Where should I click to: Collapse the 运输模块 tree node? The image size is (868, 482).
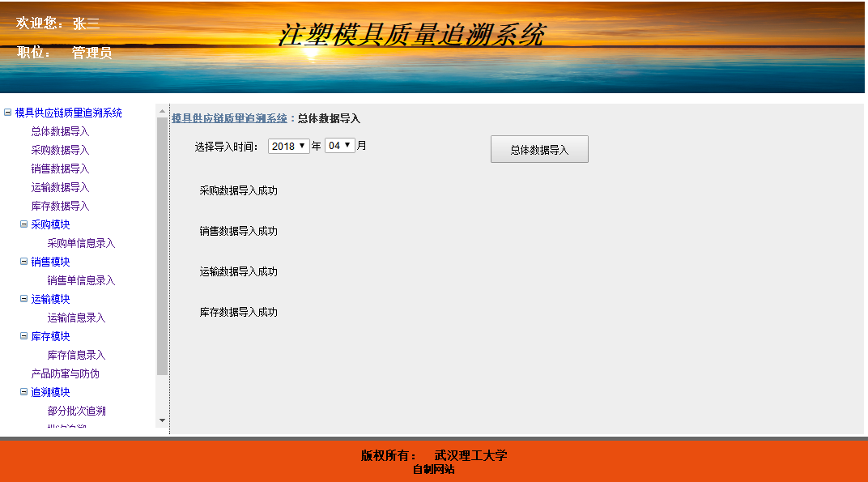tap(23, 299)
